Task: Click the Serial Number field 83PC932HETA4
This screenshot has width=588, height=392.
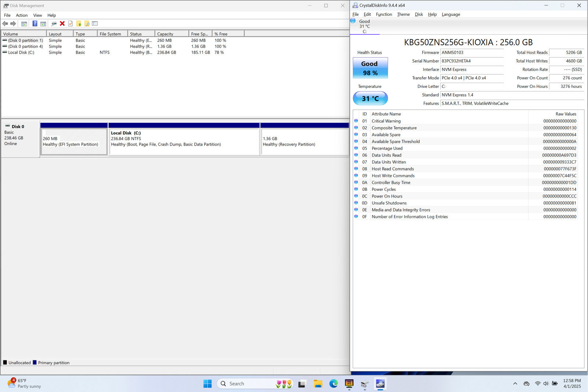Action: point(472,61)
